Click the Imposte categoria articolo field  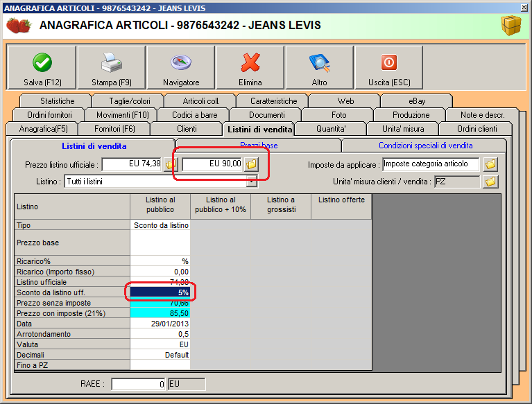(431, 164)
